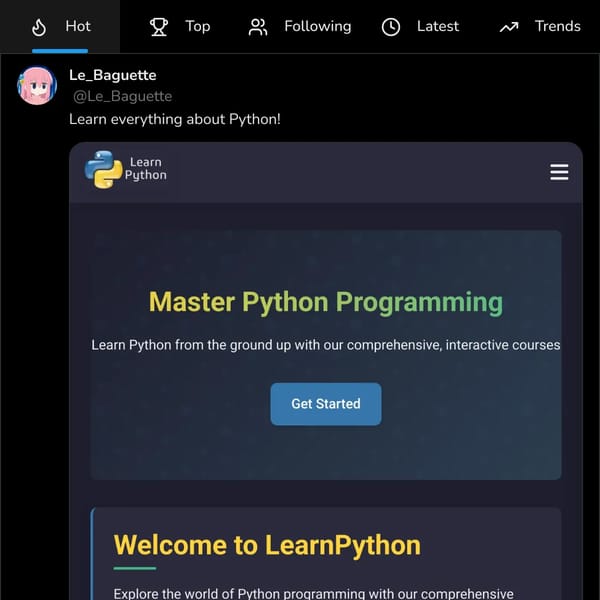This screenshot has height=600, width=600.
Task: Switch to the Latest tab
Action: 420,26
